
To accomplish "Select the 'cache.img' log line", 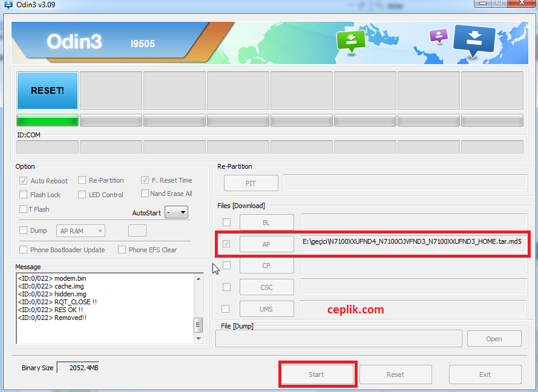I will [x=51, y=286].
